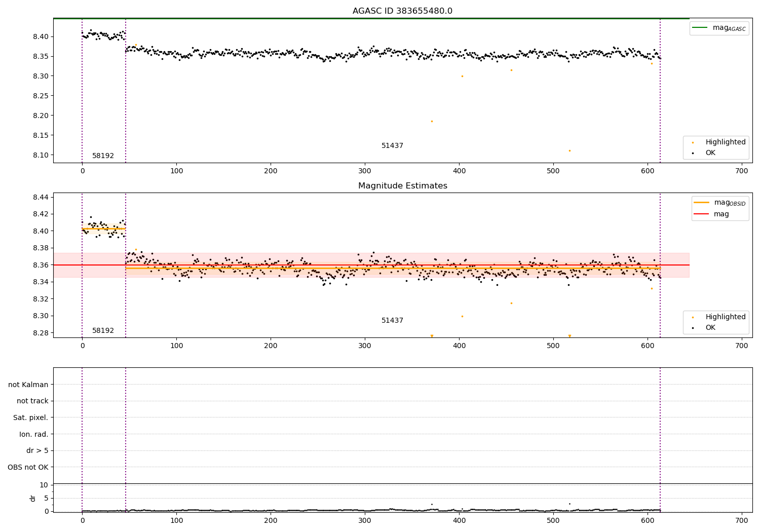760x532 pixels.
Task: Click the dr outlier point near x=370 in bottom plot
Action: 432,504
